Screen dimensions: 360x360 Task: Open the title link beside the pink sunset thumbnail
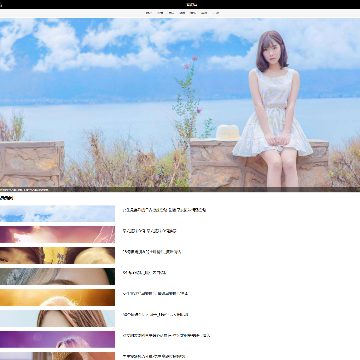coord(149,231)
